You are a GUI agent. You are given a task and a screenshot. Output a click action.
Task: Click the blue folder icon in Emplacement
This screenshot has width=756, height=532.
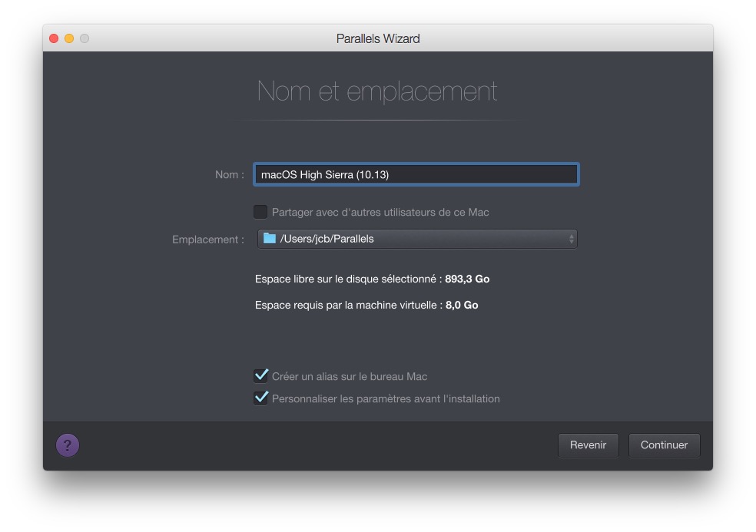(x=270, y=239)
